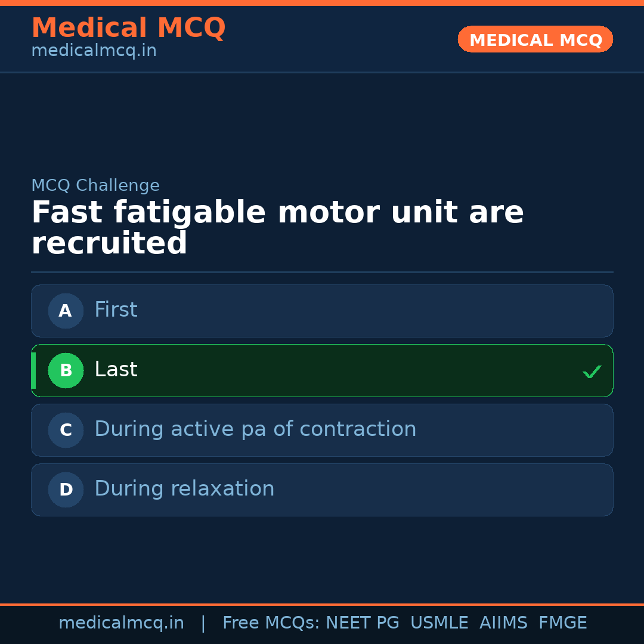
Task: Click the green checkmark on Last
Action: [592, 371]
